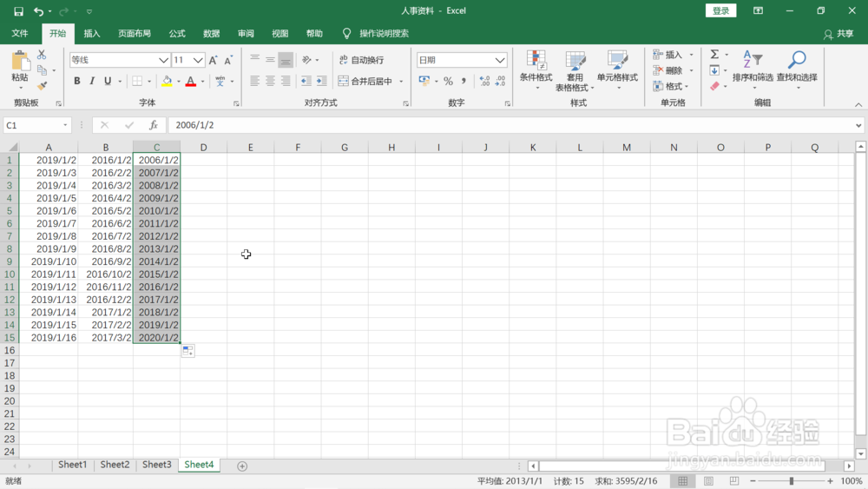Toggle center horizontal alignment
Screen dimensions: 868x489
pos(270,81)
